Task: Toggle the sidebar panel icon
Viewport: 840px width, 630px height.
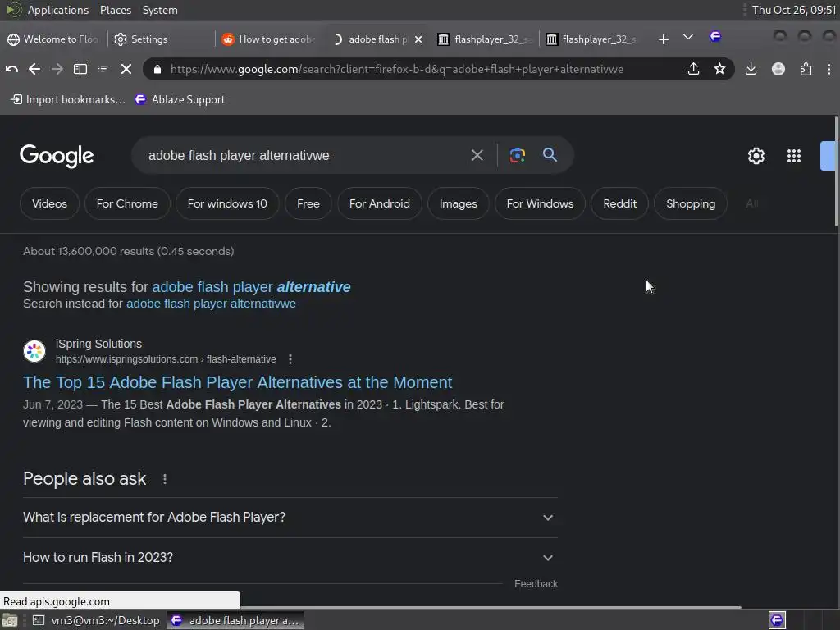Action: click(80, 69)
